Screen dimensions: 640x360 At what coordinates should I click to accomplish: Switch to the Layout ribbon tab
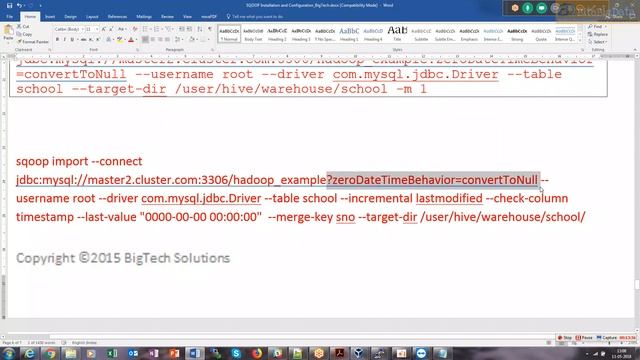pos(92,17)
